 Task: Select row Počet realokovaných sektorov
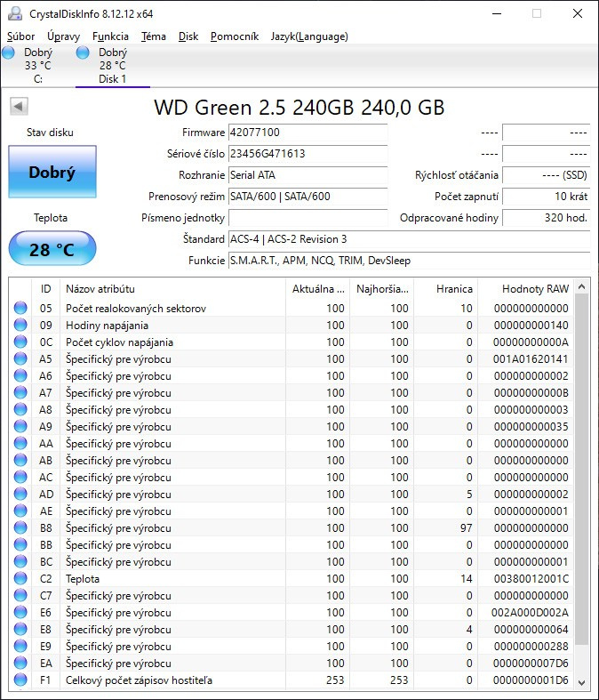coord(292,308)
